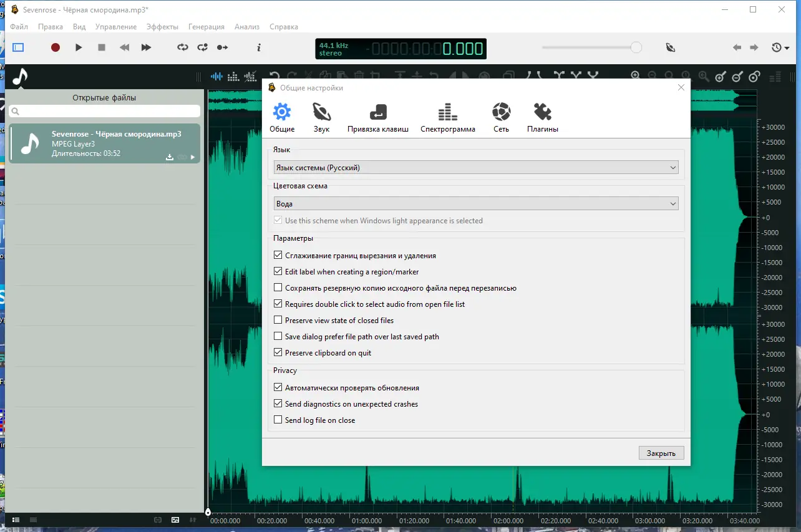This screenshot has height=532, width=801.
Task: Toggle the side panel layout icon
Action: tap(18, 47)
